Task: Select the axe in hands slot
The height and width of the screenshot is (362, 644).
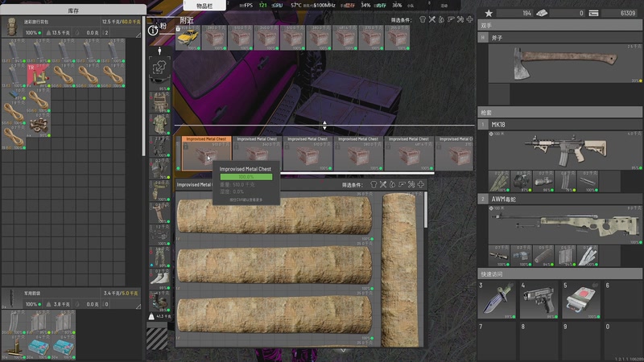Action: [x=565, y=63]
